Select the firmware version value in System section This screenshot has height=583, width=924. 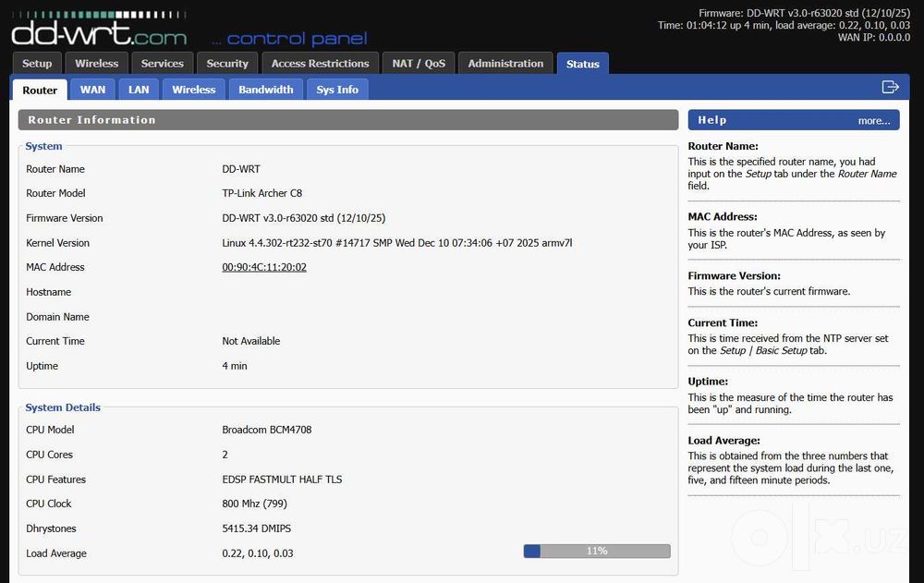click(x=303, y=217)
